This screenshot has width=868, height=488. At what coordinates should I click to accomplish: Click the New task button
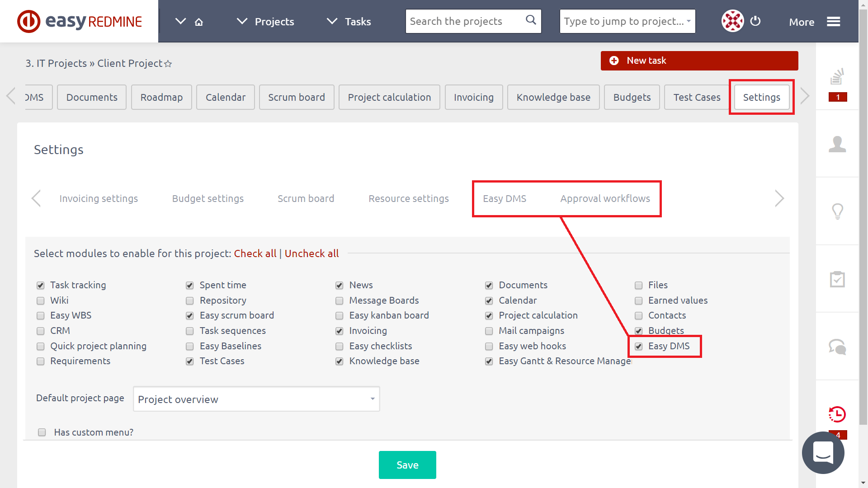click(x=699, y=61)
